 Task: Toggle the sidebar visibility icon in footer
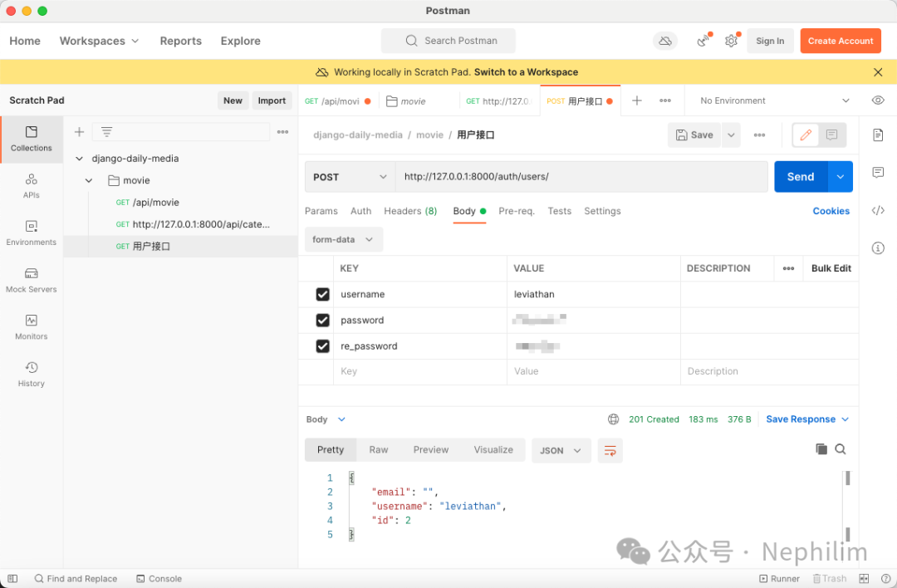pyautogui.click(x=12, y=578)
